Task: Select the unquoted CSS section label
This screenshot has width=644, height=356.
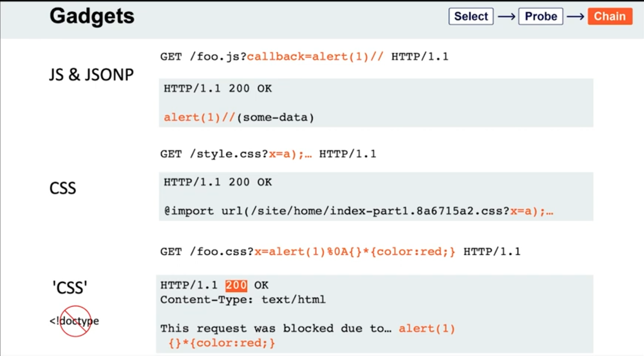Action: click(x=62, y=188)
